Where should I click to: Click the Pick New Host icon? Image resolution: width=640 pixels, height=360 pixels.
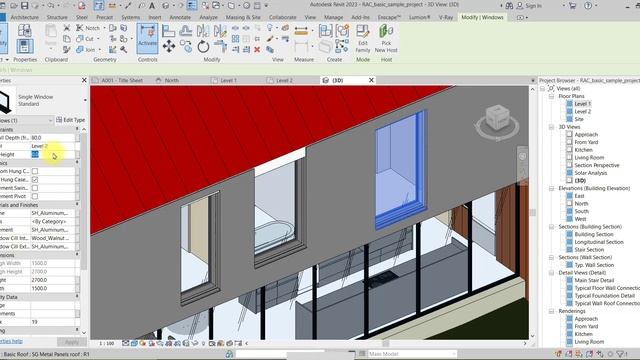pyautogui.click(x=386, y=38)
